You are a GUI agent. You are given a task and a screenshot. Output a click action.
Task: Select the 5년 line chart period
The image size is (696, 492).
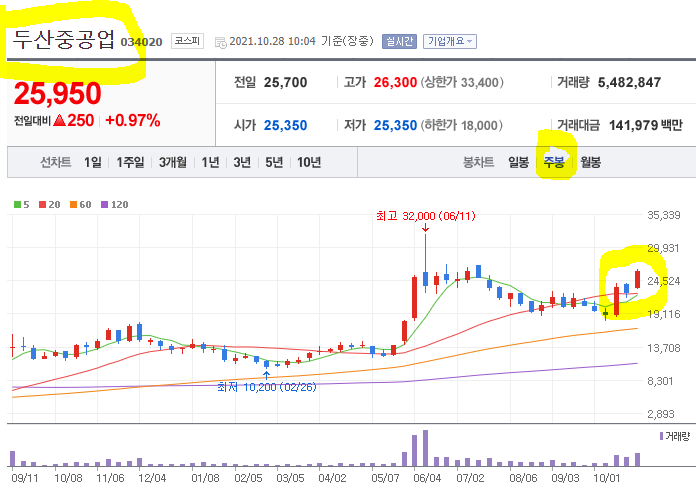pos(274,163)
